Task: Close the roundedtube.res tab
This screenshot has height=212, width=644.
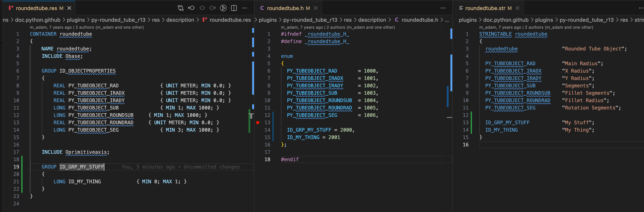Action: coord(69,8)
